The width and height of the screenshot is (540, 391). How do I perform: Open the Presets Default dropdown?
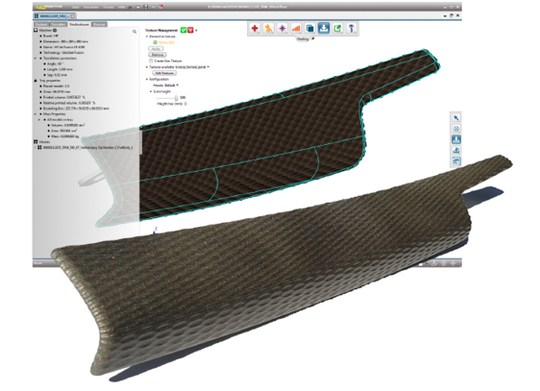click(177, 85)
